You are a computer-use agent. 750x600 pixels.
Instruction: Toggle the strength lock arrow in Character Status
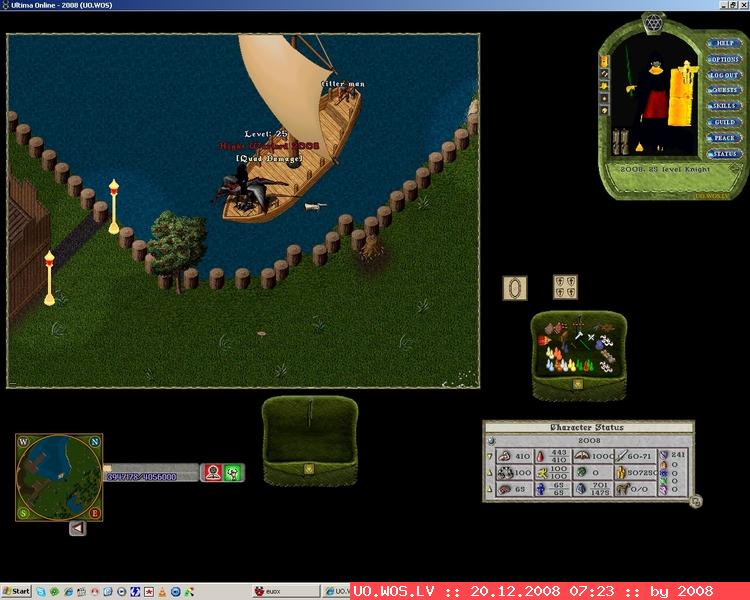click(489, 456)
